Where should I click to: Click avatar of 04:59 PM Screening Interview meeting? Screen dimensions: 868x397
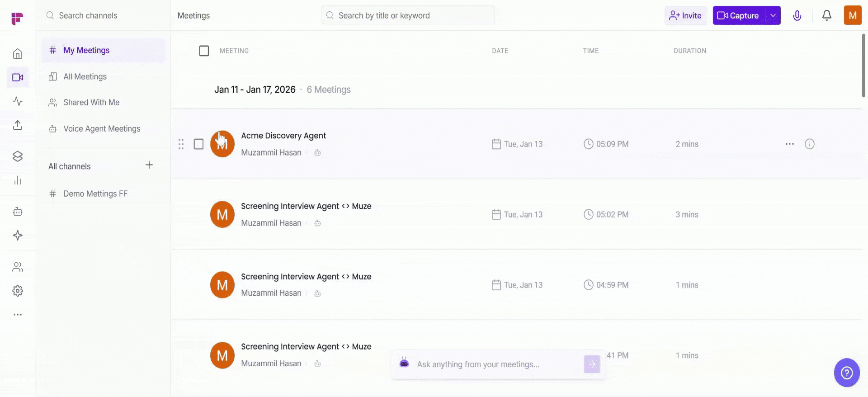tap(222, 285)
